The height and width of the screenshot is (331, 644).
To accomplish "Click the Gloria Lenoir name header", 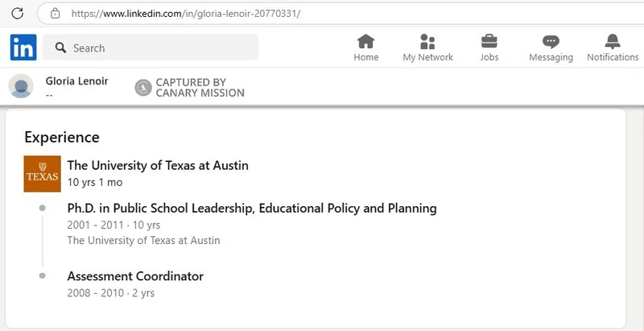I will click(x=77, y=81).
